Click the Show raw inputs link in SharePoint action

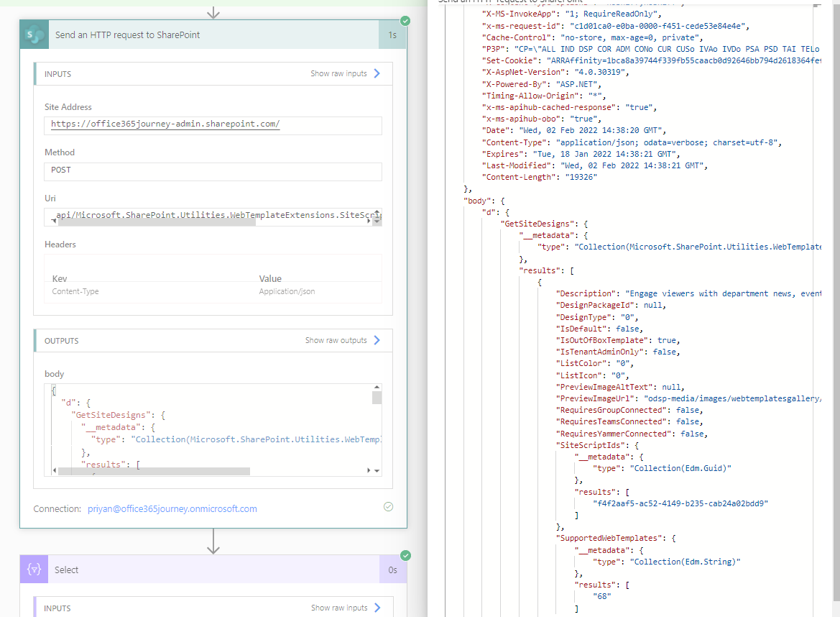[338, 73]
